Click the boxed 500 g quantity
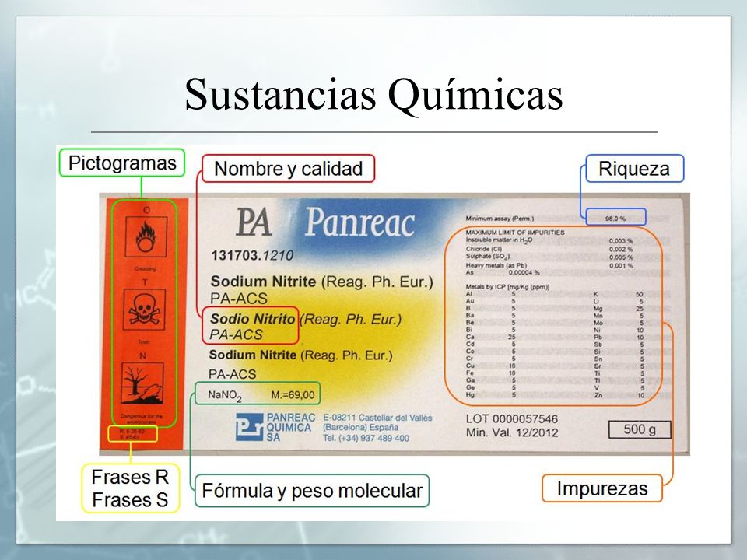 coord(640,429)
